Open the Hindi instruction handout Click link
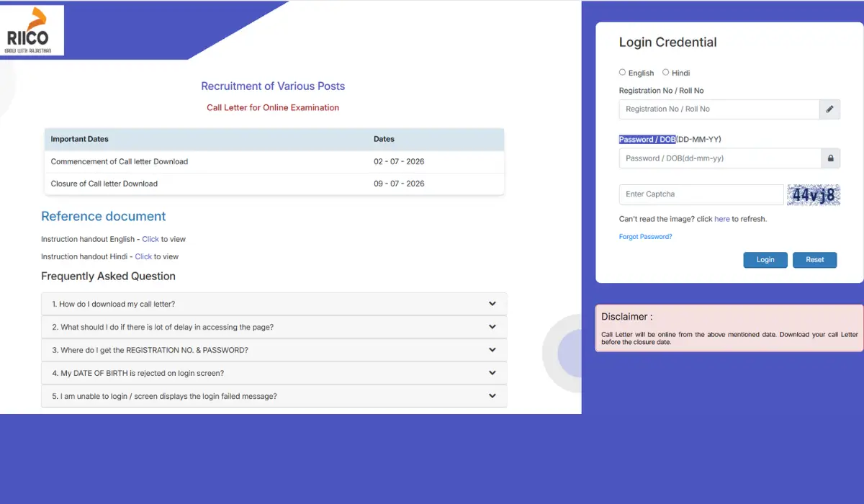The height and width of the screenshot is (504, 864). pos(143,256)
